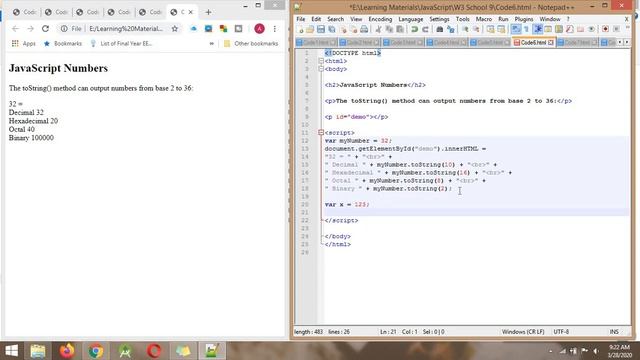Click the Zoom Out toolbar icon

pyautogui.click(x=476, y=29)
